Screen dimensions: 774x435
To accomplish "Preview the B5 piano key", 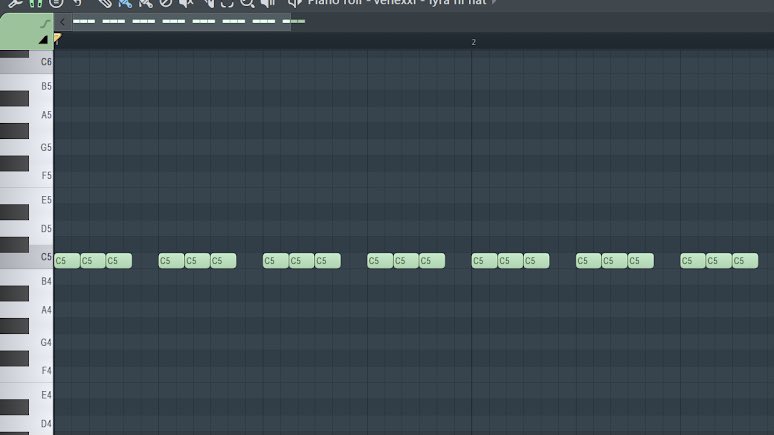I will 42,86.
